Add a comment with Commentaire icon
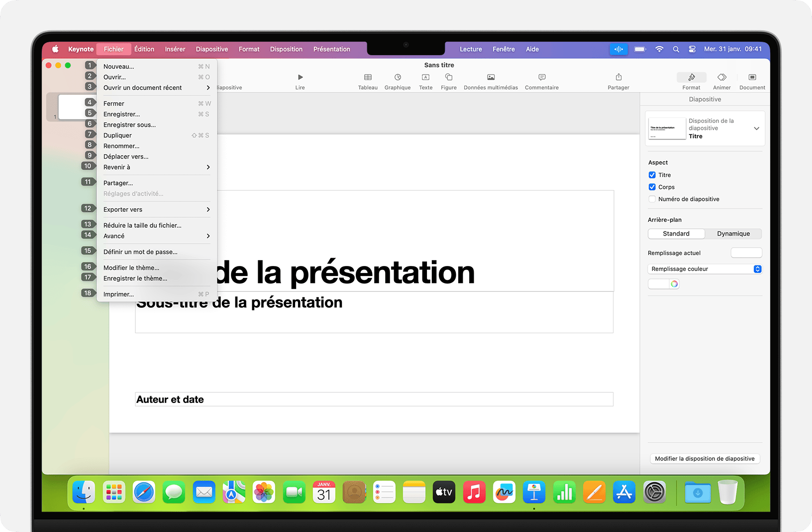 pos(542,77)
